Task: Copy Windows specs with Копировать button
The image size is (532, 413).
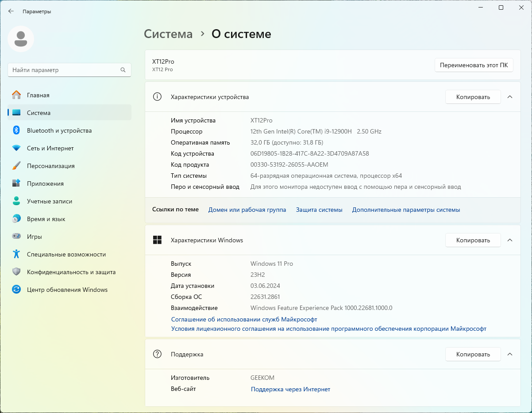Action: point(473,240)
